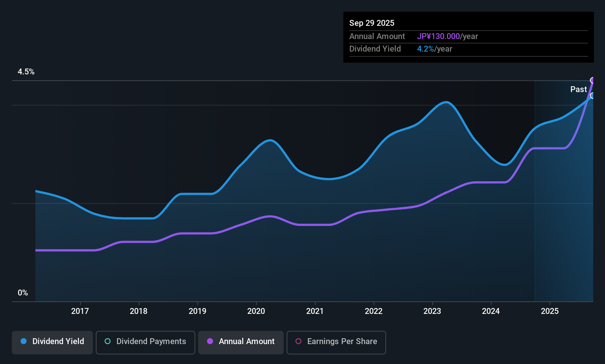This screenshot has width=605, height=364.
Task: Click the blue Dividend Yield legend dot
Action: click(x=23, y=342)
